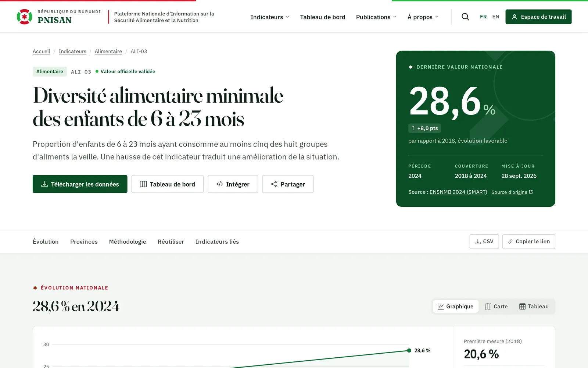Click the Accueil breadcrumb link
This screenshot has height=368, width=588.
click(41, 52)
